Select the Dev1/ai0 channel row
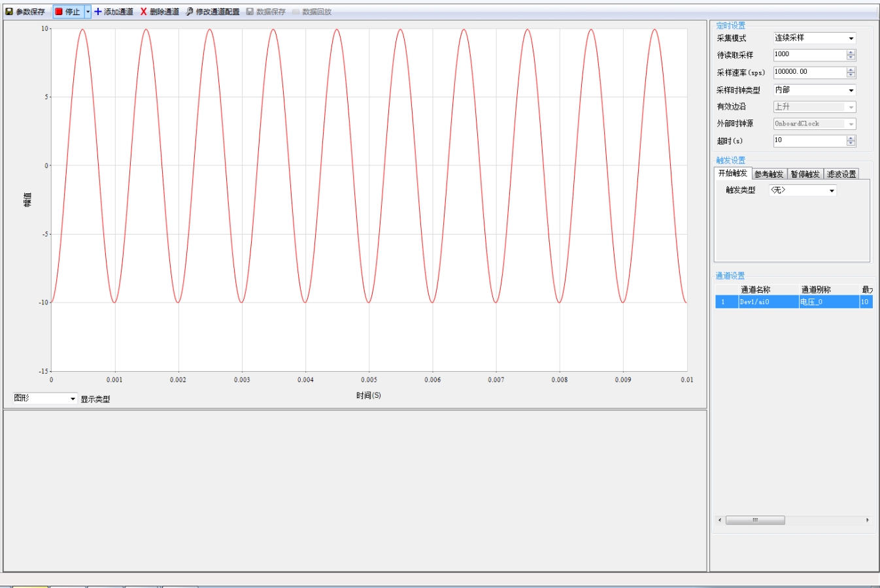 tap(768, 302)
